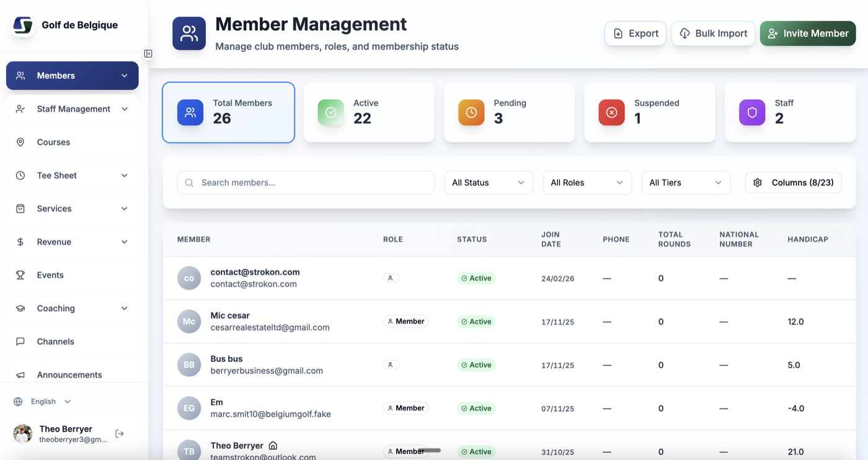Click the purple shield Staff icon
Image resolution: width=868 pixels, height=460 pixels.
tap(752, 112)
